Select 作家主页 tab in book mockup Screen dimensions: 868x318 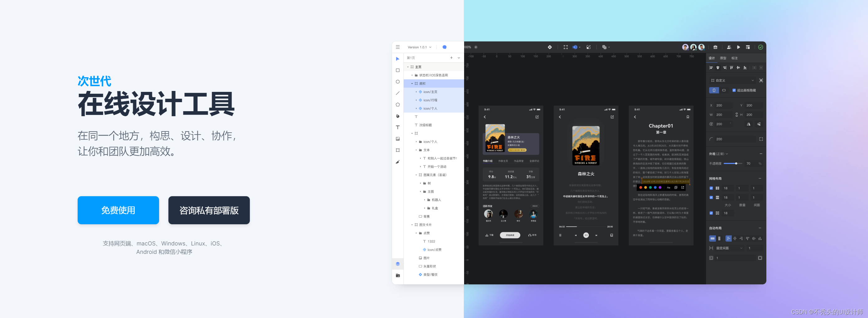(503, 161)
